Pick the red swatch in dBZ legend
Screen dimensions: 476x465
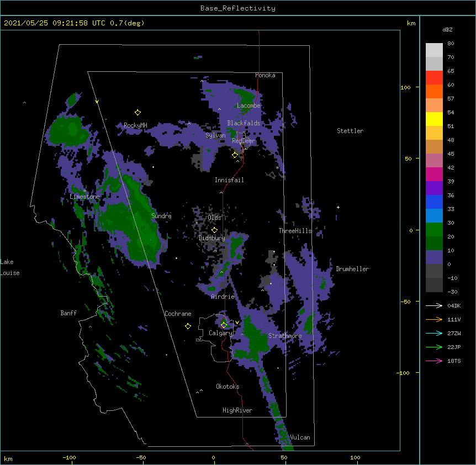coord(434,78)
